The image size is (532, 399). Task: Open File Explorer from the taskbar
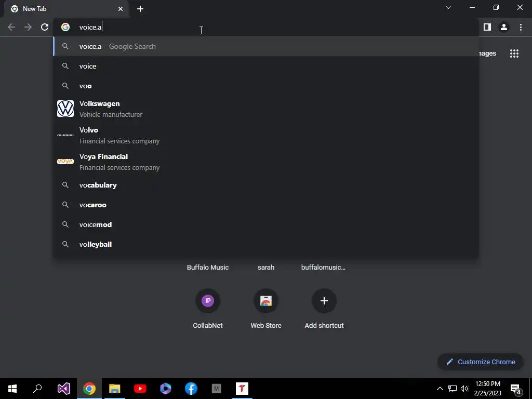pos(115,389)
